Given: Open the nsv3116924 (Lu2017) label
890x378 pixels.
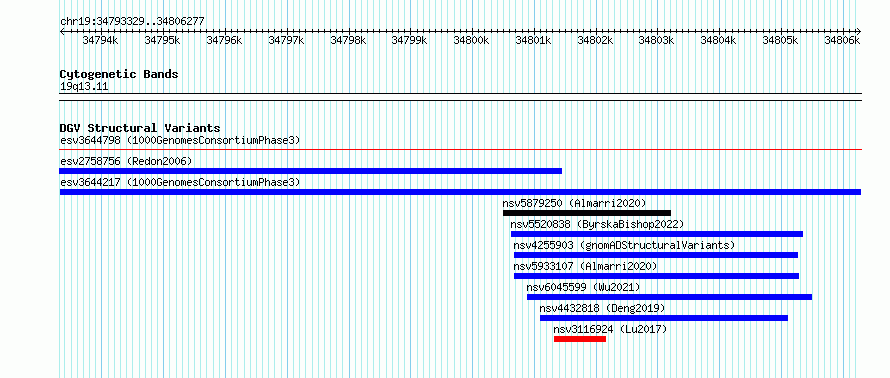Looking at the screenshot, I should (x=610, y=329).
